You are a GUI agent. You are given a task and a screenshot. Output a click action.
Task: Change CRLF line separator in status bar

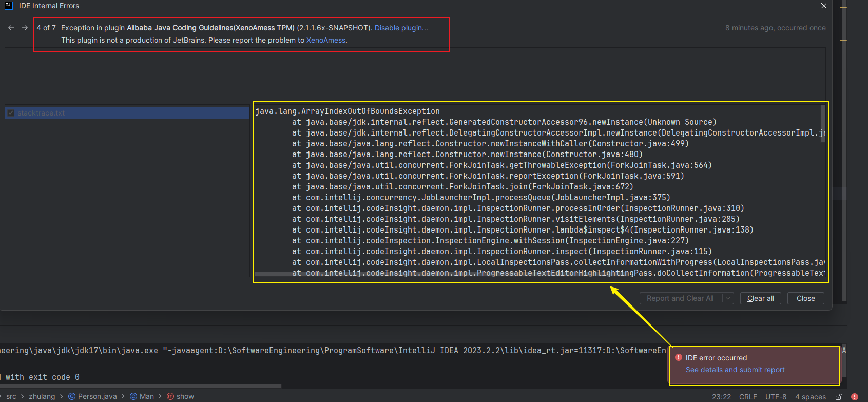(748, 397)
